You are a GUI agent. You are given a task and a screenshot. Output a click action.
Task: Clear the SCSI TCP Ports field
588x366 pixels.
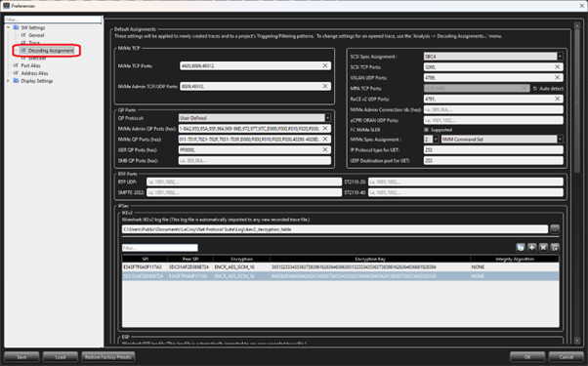click(558, 66)
